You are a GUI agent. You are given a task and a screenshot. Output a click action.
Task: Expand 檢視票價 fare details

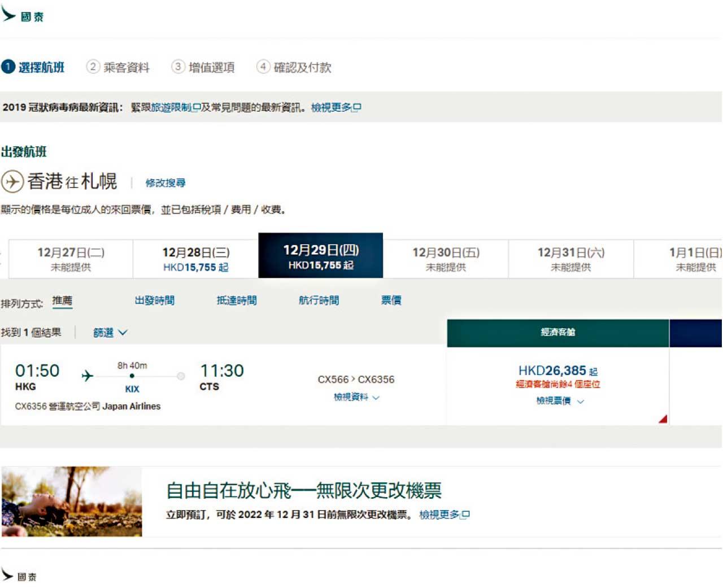point(559,400)
